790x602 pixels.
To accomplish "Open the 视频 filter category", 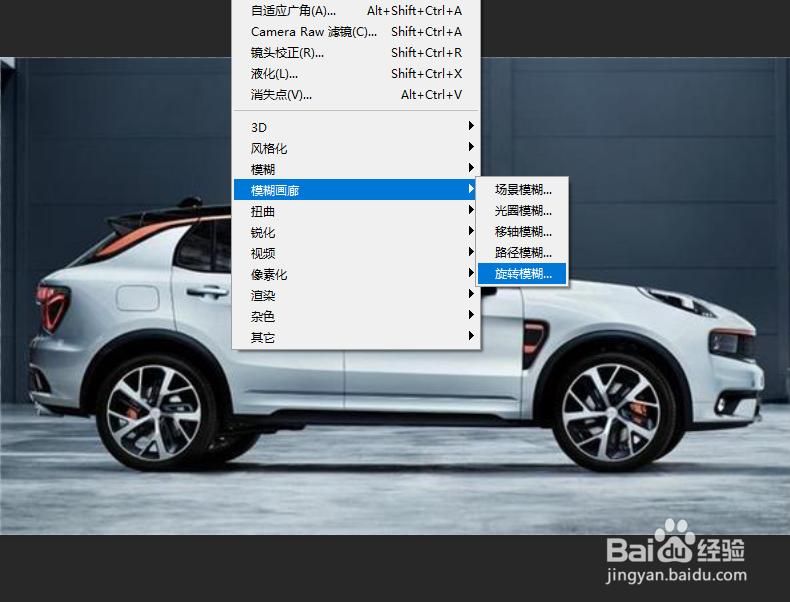I will [x=355, y=253].
